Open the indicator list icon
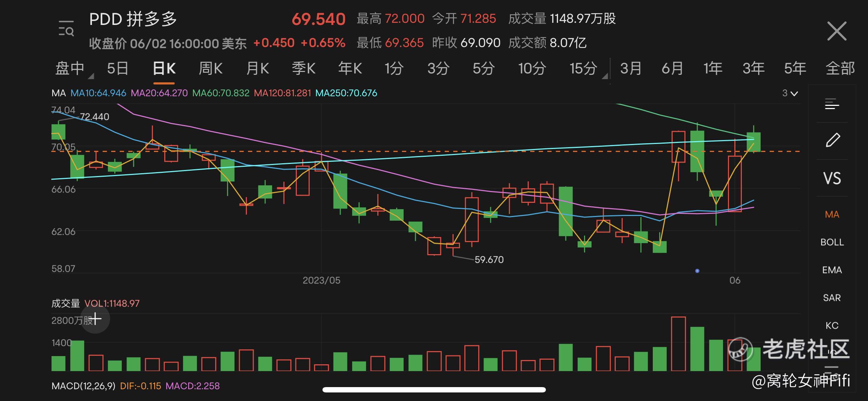868x401 pixels. click(x=832, y=104)
